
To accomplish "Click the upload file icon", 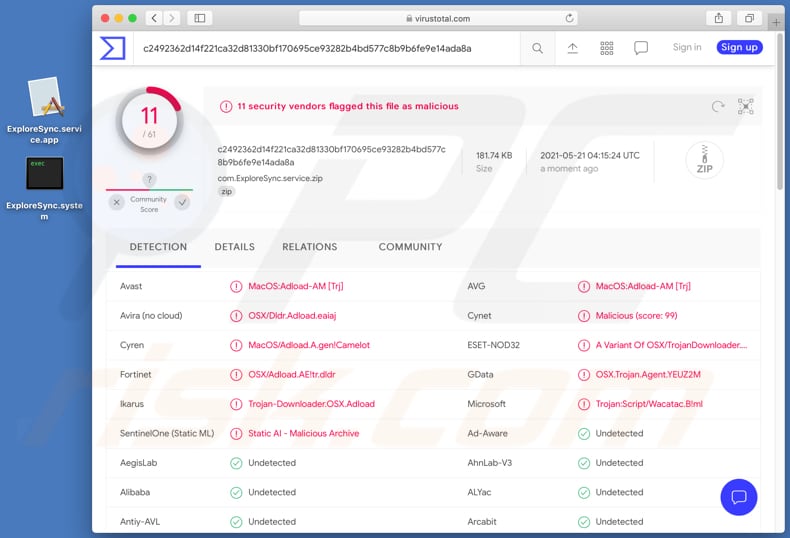I will click(572, 48).
